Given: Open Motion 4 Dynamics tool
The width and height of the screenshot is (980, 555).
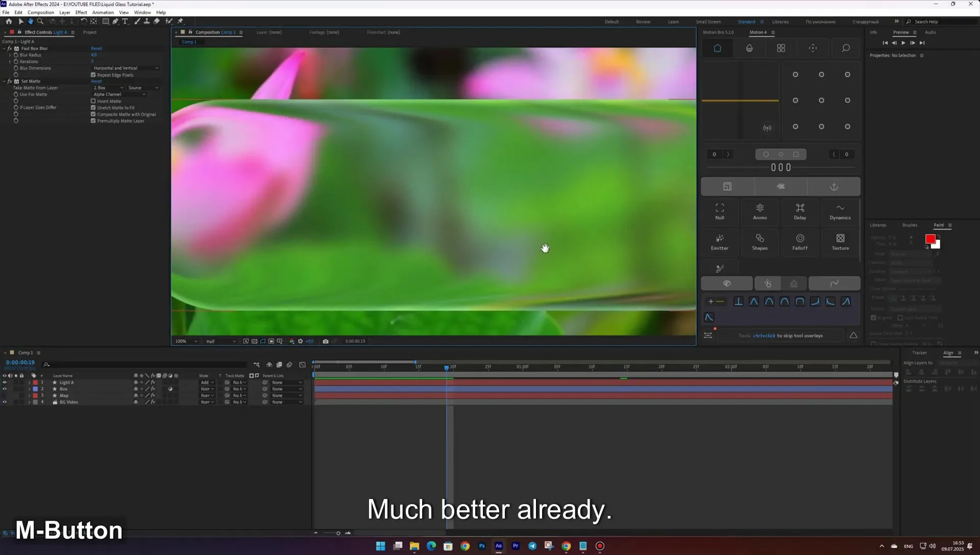Looking at the screenshot, I should click(840, 211).
